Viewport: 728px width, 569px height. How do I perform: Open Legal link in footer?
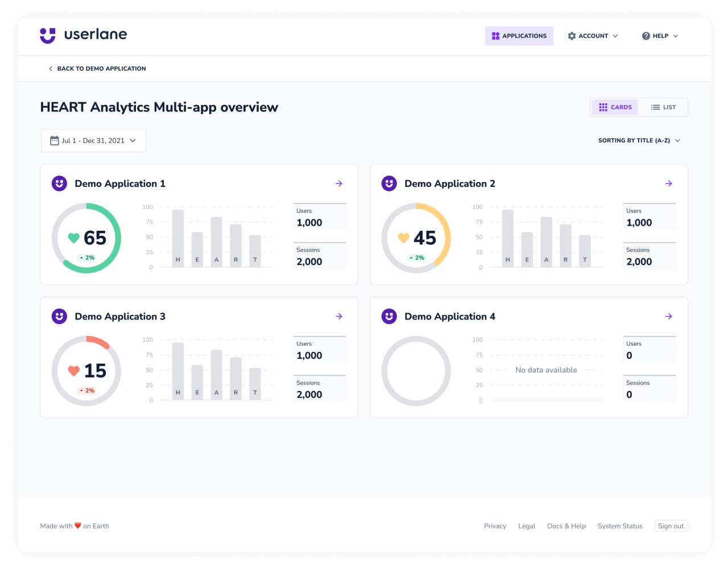pyautogui.click(x=527, y=526)
